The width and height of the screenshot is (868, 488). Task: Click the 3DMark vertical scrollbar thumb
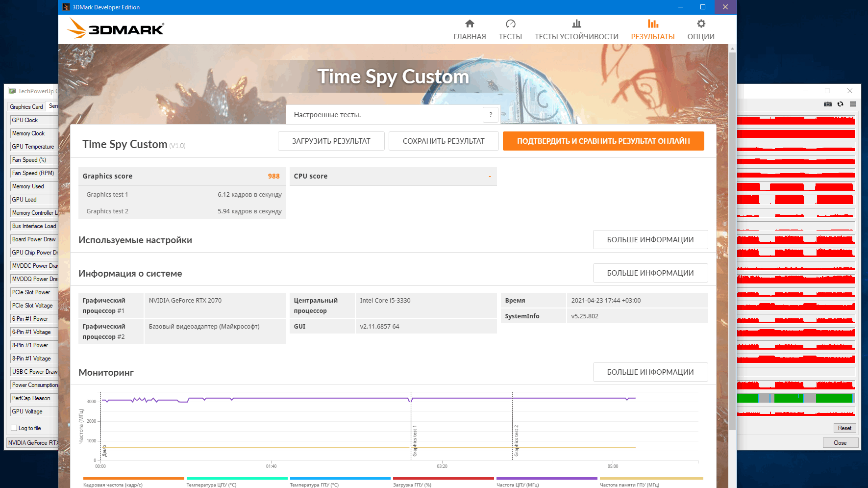(732, 240)
